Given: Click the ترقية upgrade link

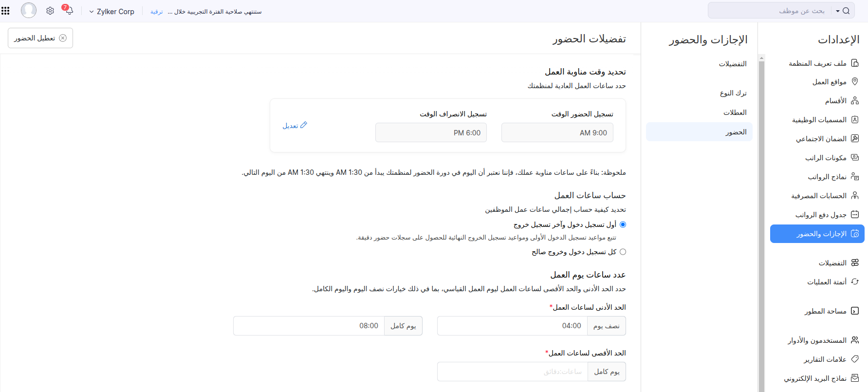Looking at the screenshot, I should [x=156, y=12].
